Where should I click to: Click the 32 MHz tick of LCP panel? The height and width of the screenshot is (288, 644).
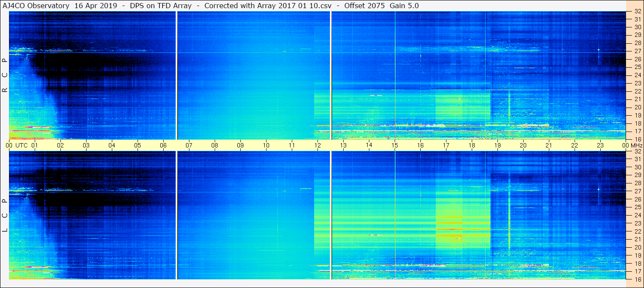[x=638, y=151]
